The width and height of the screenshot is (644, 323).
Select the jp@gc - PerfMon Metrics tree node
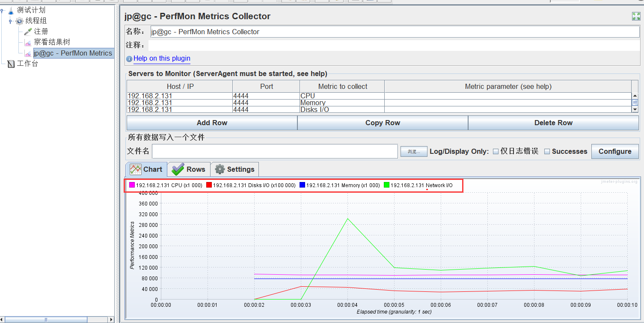coord(72,53)
